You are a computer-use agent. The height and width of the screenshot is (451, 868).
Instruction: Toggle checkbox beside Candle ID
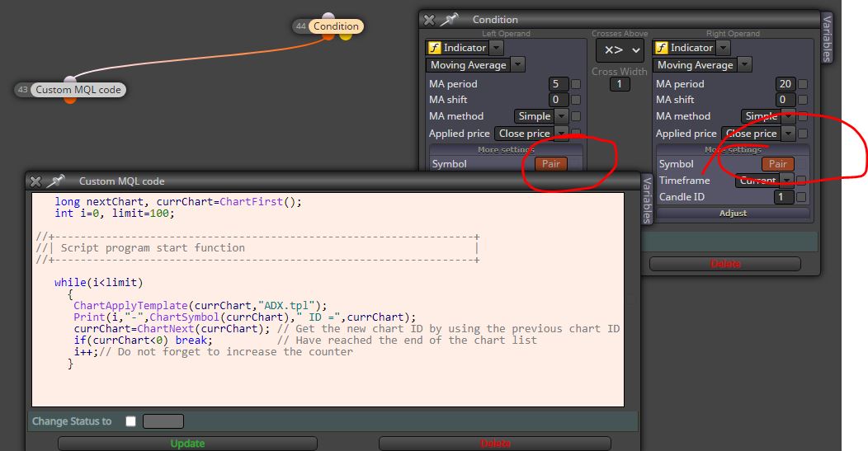(x=801, y=197)
